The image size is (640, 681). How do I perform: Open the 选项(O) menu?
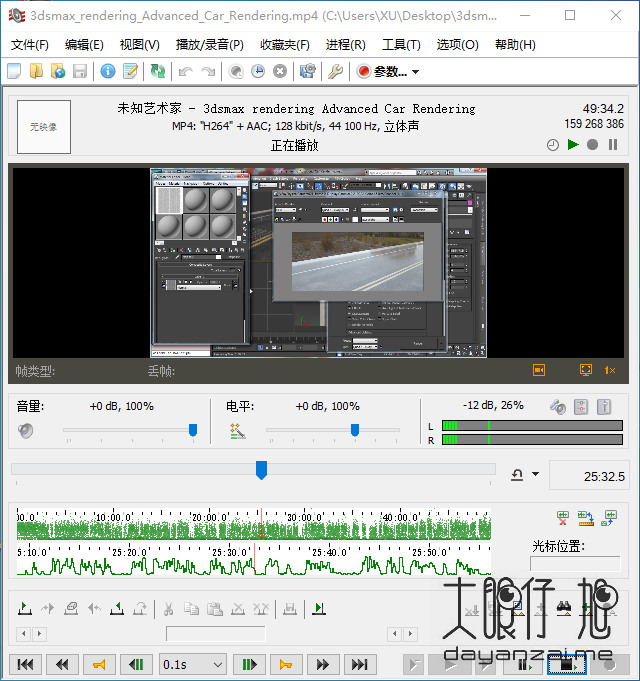(458, 45)
